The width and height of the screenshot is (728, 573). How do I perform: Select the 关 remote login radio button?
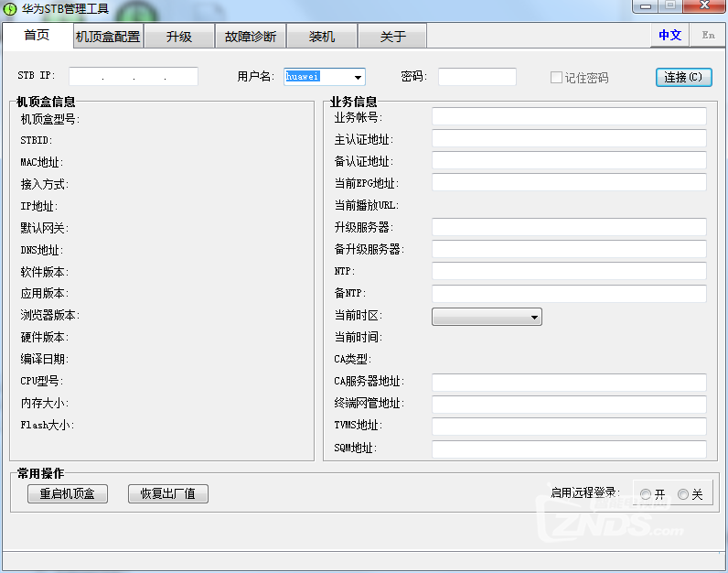(x=683, y=494)
